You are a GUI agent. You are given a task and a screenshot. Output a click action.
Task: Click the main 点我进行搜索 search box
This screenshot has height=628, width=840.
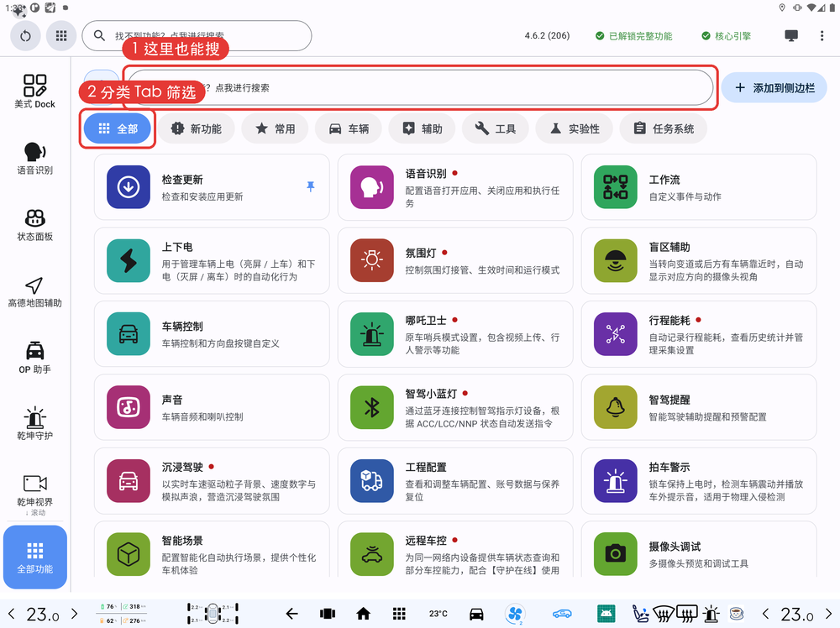click(421, 88)
